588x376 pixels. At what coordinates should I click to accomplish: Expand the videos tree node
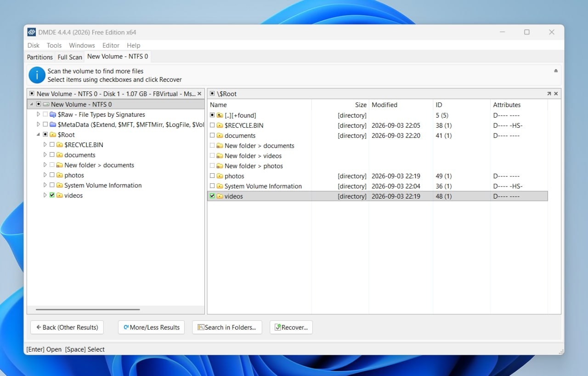(x=45, y=195)
